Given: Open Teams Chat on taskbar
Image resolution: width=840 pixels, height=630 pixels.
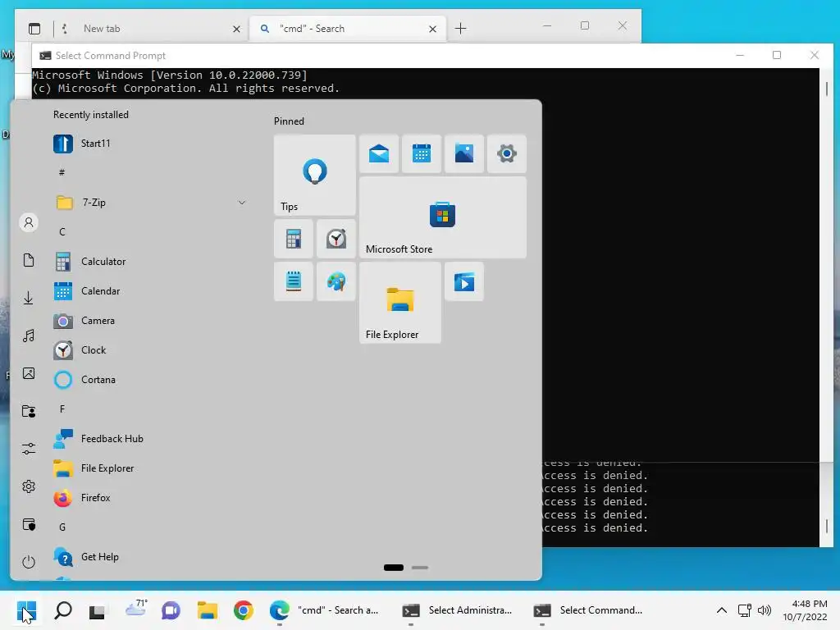Looking at the screenshot, I should pyautogui.click(x=171, y=610).
